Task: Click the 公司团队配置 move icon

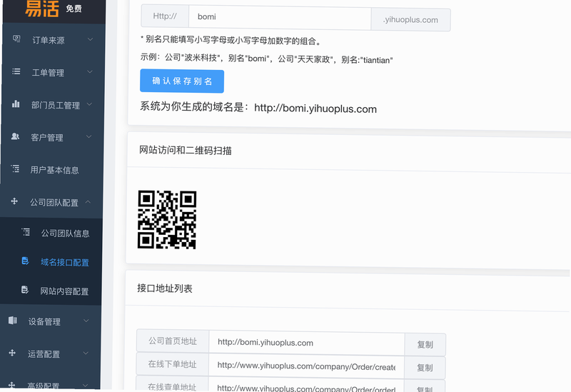Action: pyautogui.click(x=14, y=201)
